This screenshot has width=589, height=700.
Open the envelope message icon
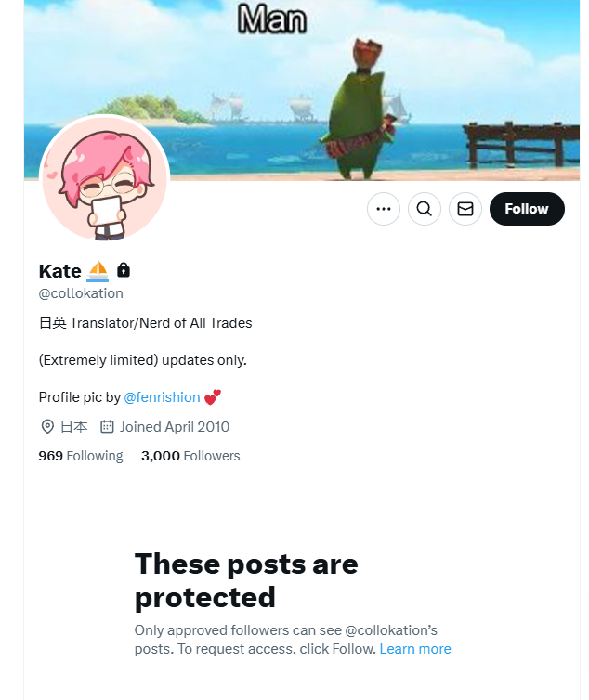point(465,209)
